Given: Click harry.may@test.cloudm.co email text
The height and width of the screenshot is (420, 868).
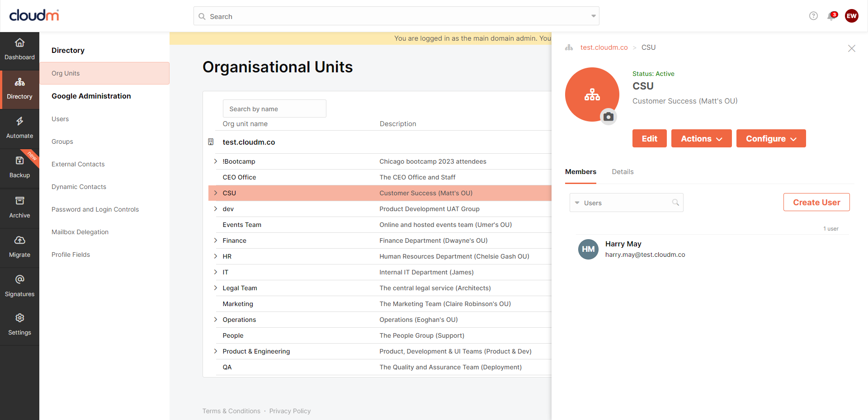Looking at the screenshot, I should click(645, 255).
